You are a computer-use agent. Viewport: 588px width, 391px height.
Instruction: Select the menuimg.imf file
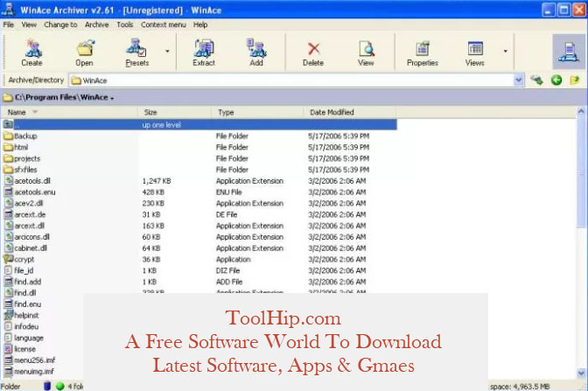pos(34,372)
